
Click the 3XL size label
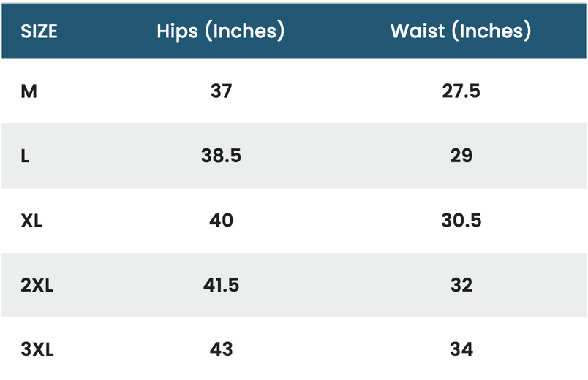(37, 349)
